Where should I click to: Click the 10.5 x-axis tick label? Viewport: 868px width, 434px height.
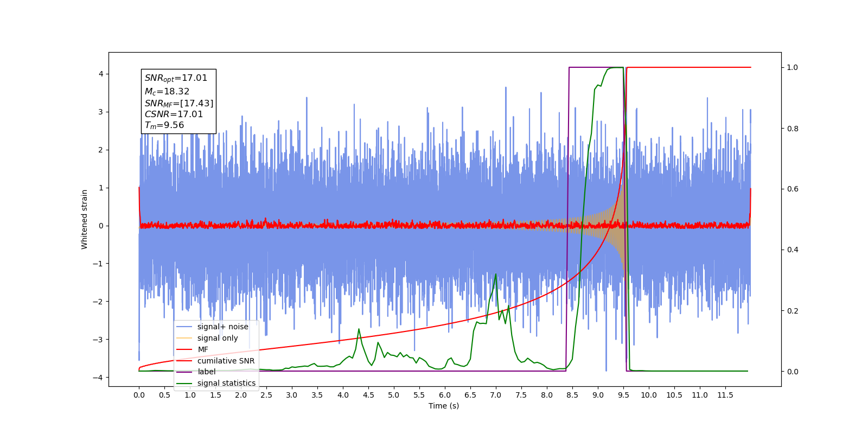[674, 395]
